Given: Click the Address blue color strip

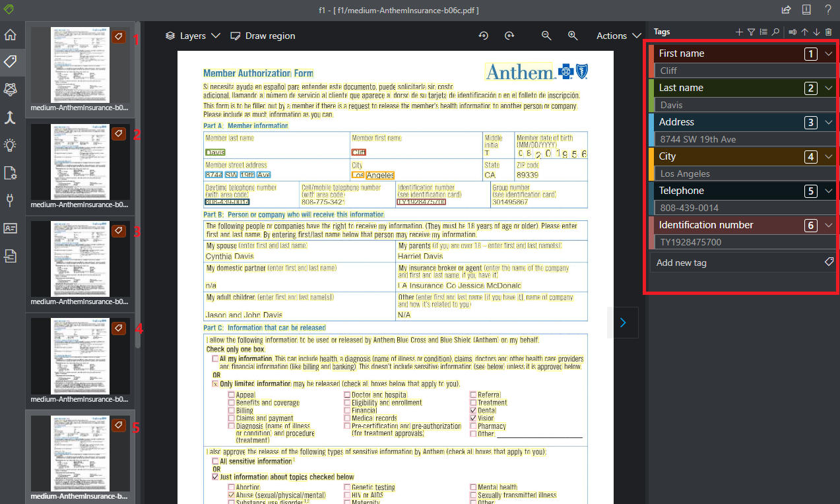Looking at the screenshot, I should pyautogui.click(x=652, y=130).
